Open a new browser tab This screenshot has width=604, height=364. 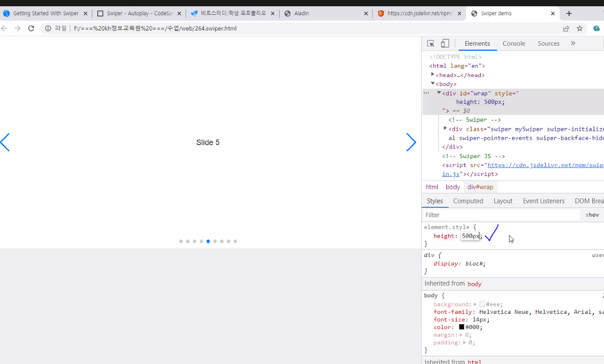click(x=569, y=13)
